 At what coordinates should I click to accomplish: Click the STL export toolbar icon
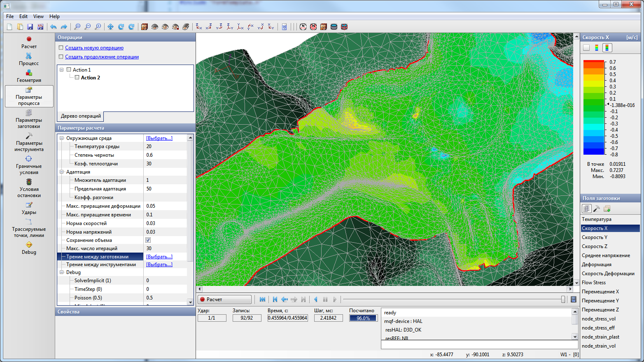click(x=40, y=27)
